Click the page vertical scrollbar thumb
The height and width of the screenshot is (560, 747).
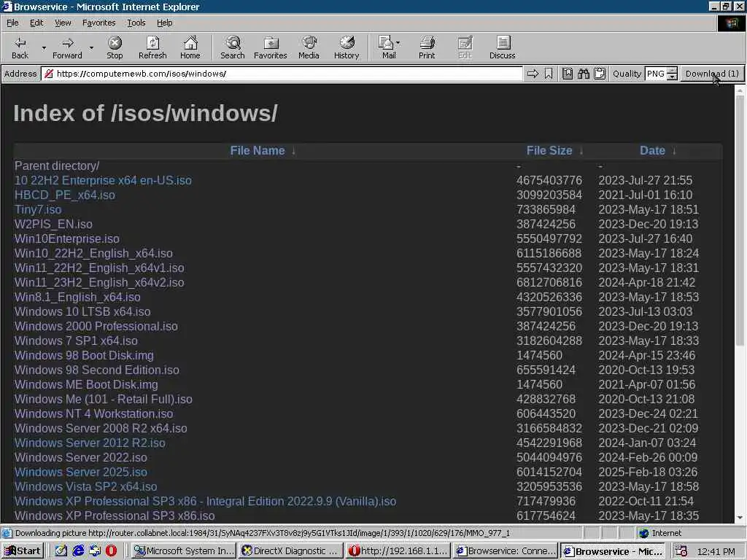coord(740,220)
